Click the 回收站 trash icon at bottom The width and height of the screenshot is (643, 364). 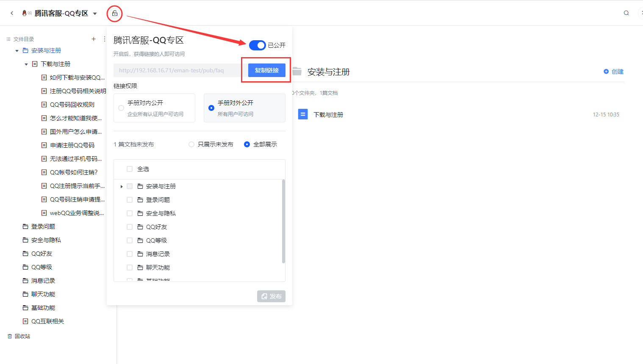pyautogui.click(x=9, y=336)
